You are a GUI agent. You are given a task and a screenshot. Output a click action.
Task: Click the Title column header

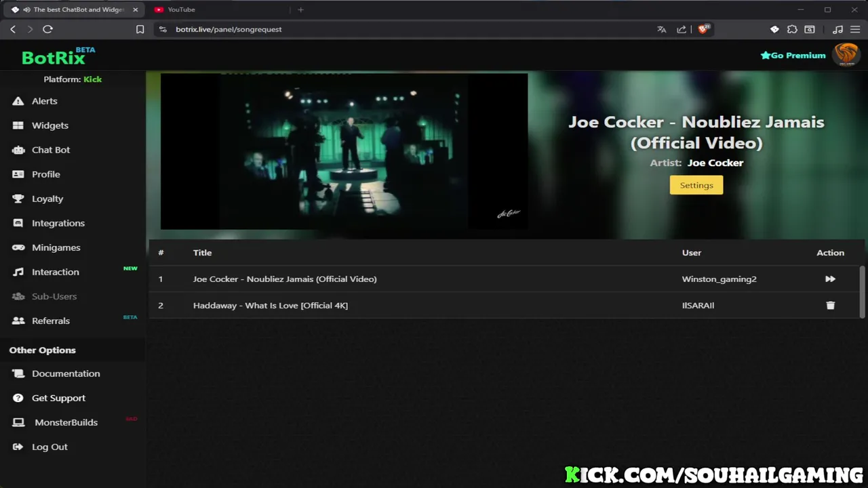tap(202, 252)
